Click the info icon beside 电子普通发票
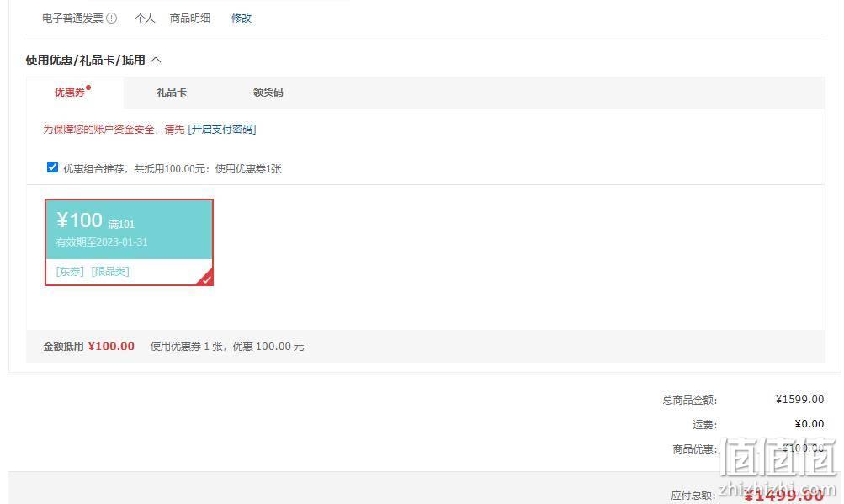844x504 pixels. [111, 19]
